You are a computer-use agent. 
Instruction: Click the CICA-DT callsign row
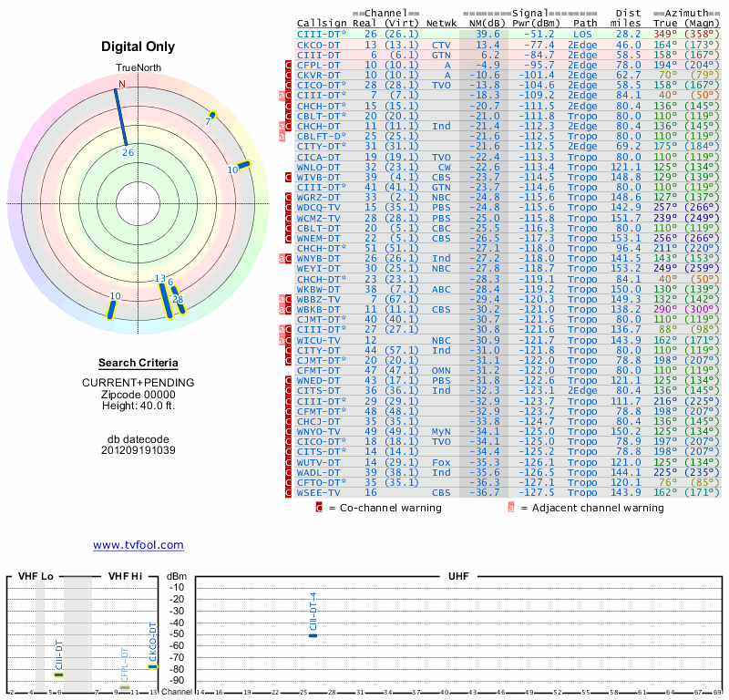(319, 157)
